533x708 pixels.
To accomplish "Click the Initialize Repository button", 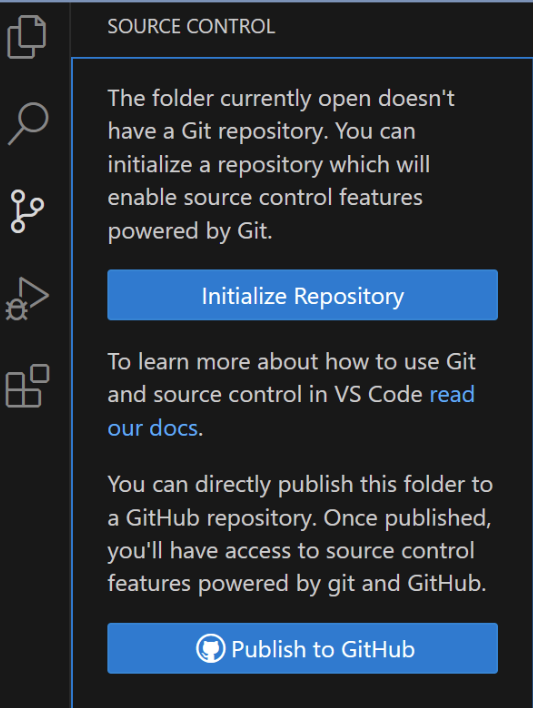I will [x=303, y=295].
